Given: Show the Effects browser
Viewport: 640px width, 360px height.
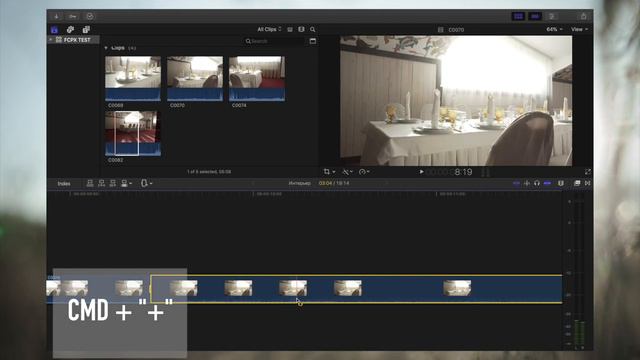Looking at the screenshot, I should (x=577, y=184).
